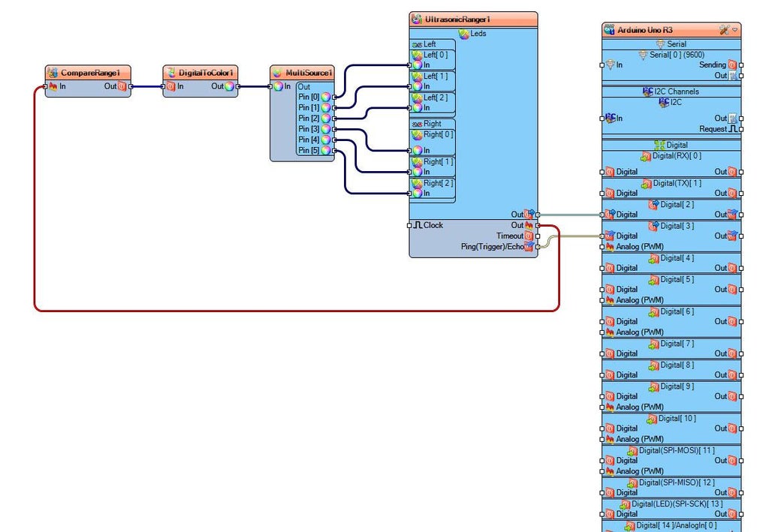Screen dimensions: 769x532
Task: Collapse the Right LED group in UltrasonicRanger1
Action: [x=418, y=124]
